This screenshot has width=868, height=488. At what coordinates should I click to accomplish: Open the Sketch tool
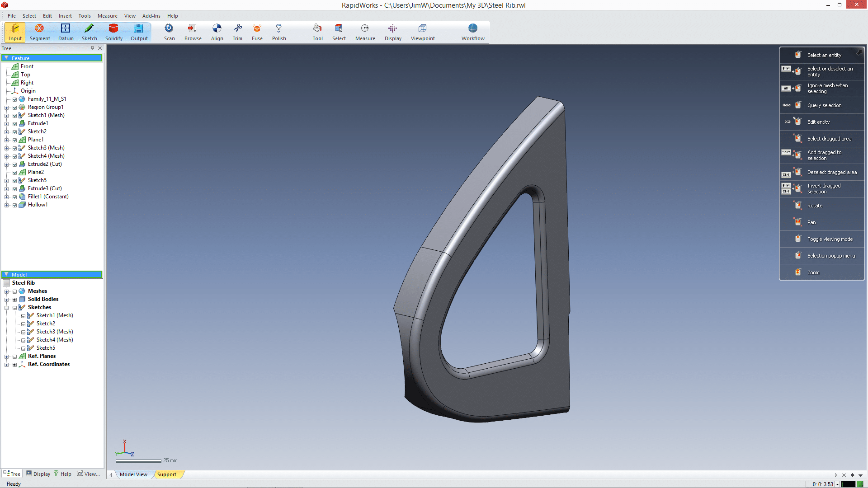pyautogui.click(x=89, y=32)
